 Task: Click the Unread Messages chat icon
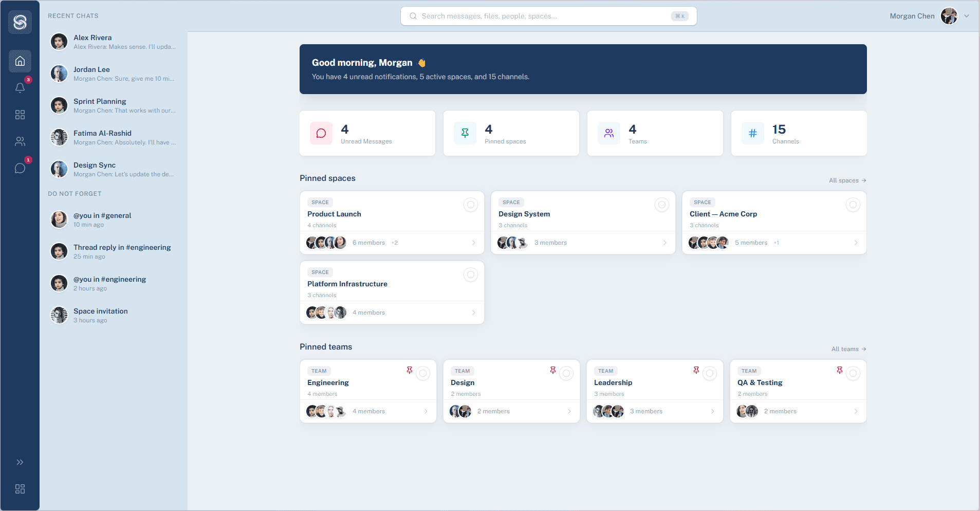click(x=321, y=133)
